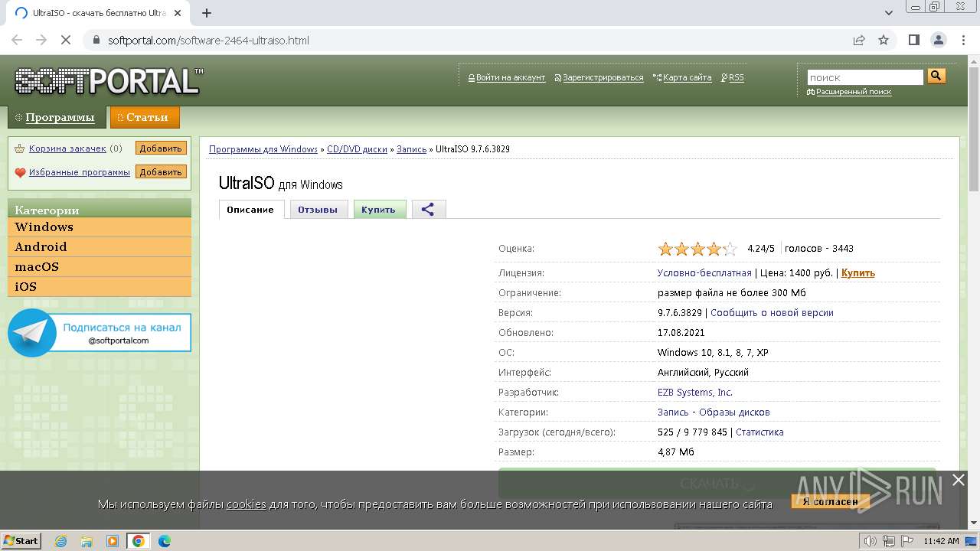The width and height of the screenshot is (980, 551).
Task: Click the SoftPortal logo
Action: [109, 81]
